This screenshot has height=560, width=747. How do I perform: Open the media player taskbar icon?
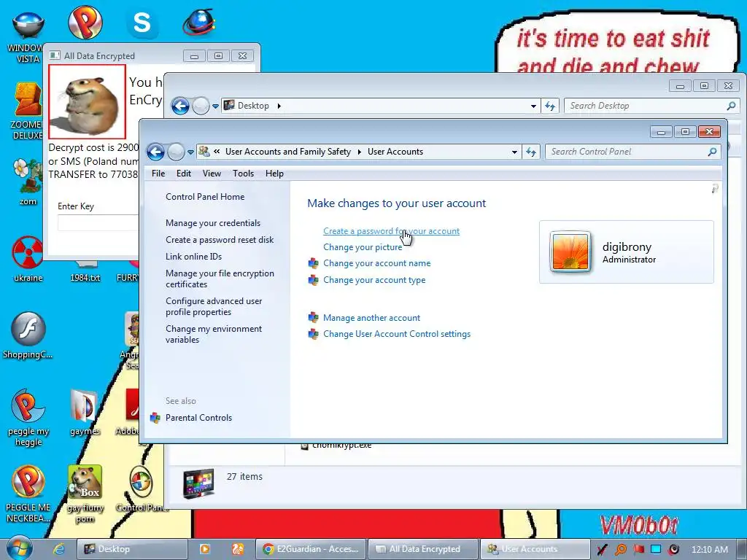pyautogui.click(x=204, y=549)
